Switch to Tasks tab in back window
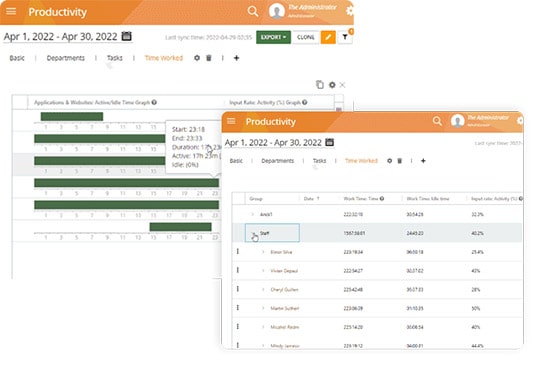This screenshot has width=536, height=367. [x=115, y=58]
